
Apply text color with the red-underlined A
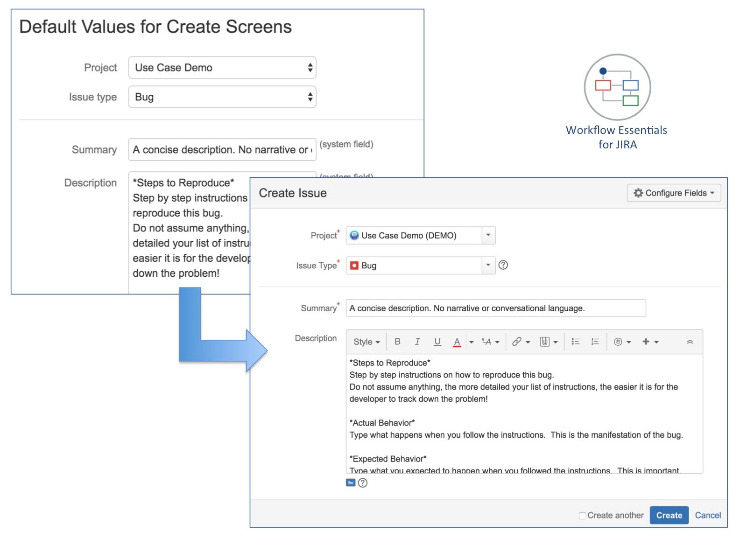(x=457, y=342)
